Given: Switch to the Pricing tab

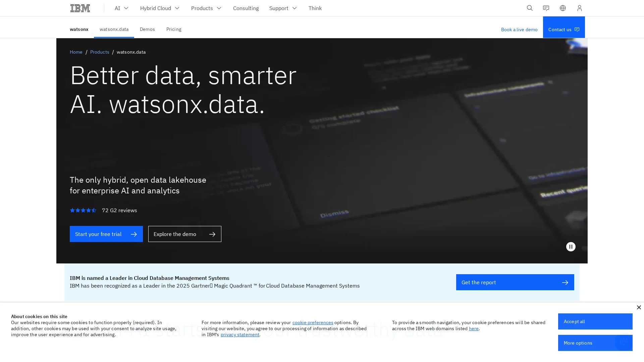Looking at the screenshot, I should pos(174,29).
